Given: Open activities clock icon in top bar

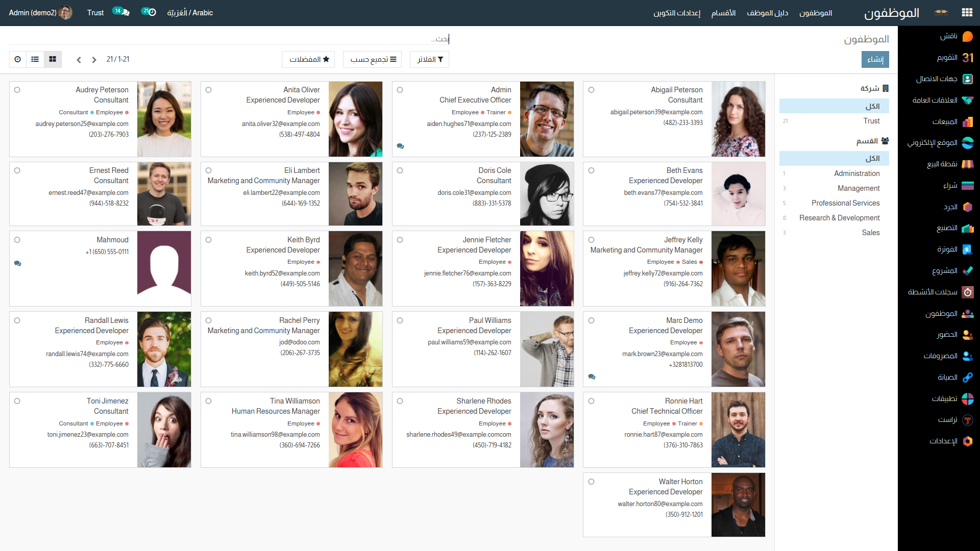Looking at the screenshot, I should (152, 13).
